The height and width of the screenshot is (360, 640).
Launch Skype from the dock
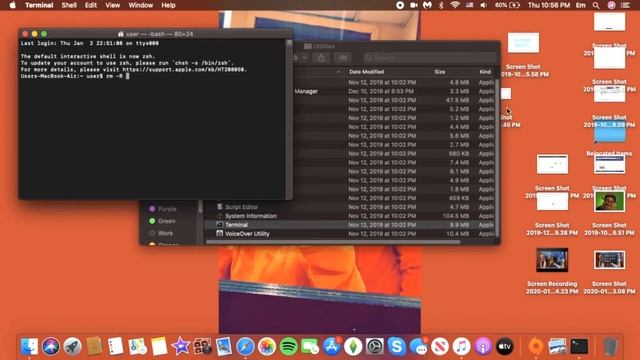click(x=396, y=347)
